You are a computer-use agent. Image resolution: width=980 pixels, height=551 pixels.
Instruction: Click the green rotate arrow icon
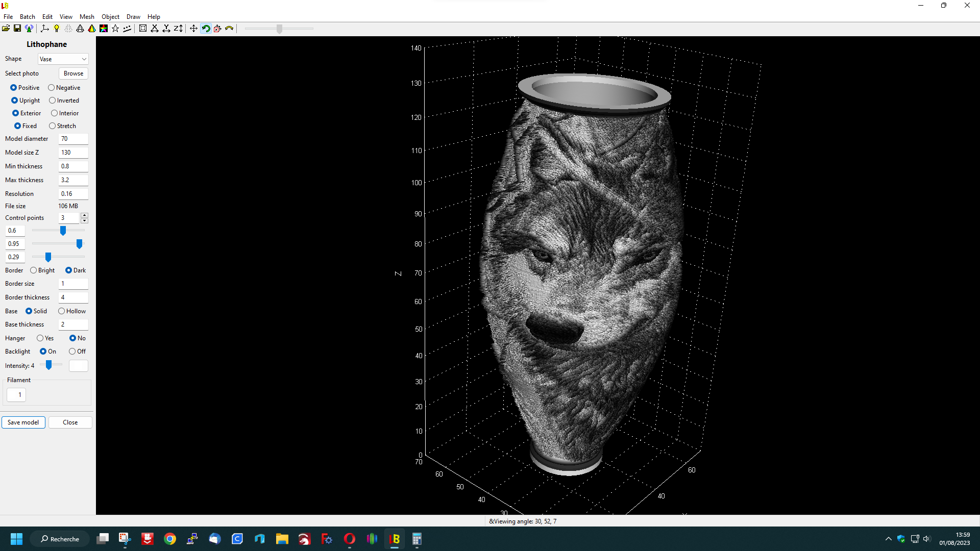[x=206, y=29]
